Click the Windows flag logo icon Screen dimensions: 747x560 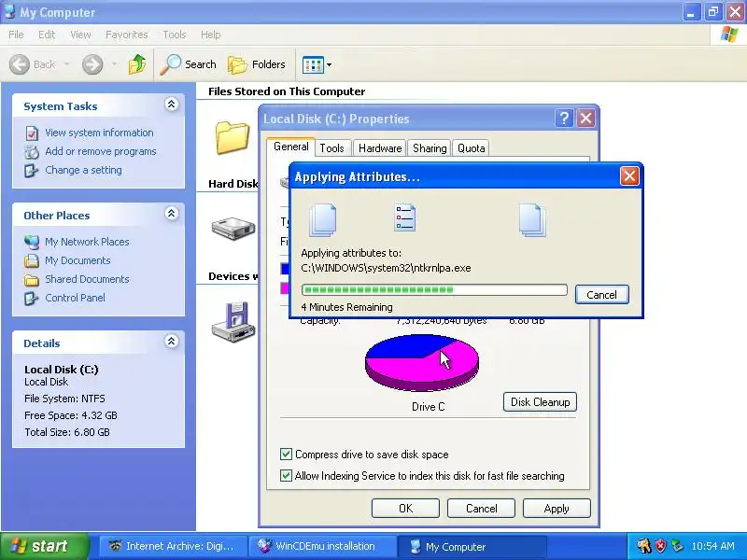(x=729, y=35)
